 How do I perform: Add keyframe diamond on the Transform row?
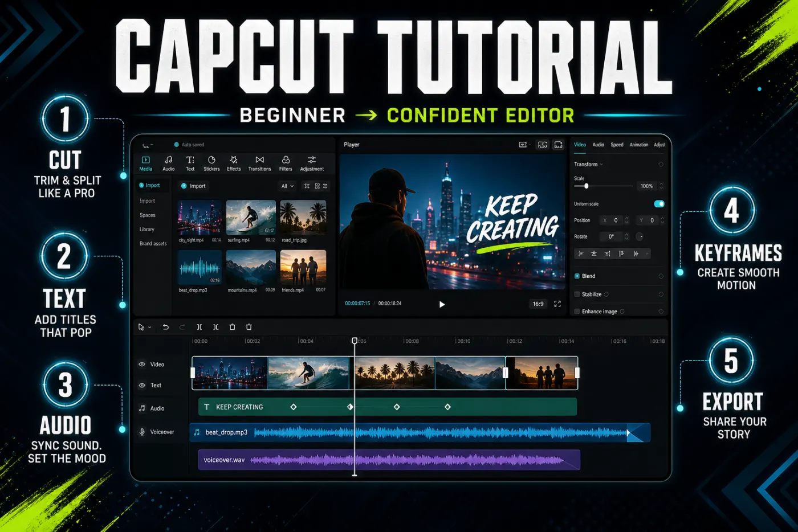point(661,164)
